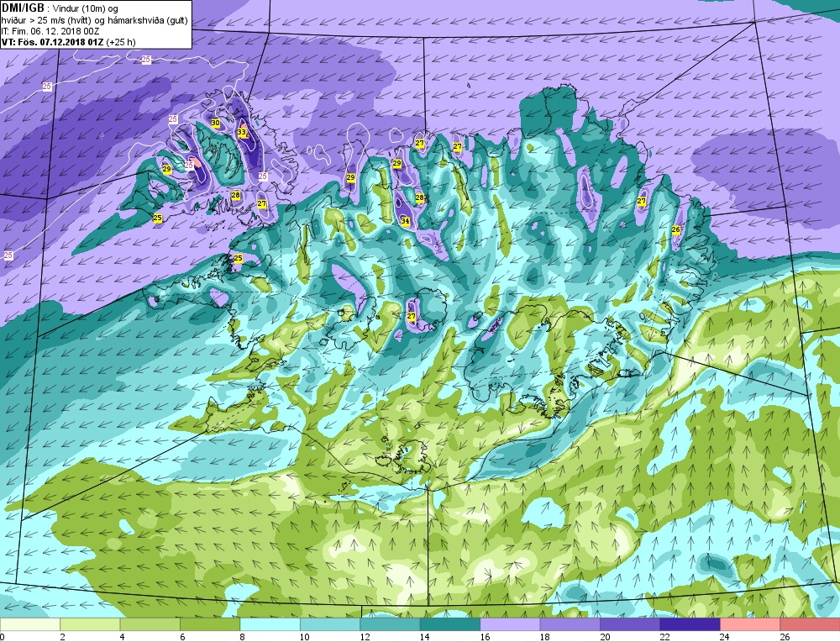
Task: Choose the 22–24 m/s dark blue legend swatch
Action: click(690, 624)
